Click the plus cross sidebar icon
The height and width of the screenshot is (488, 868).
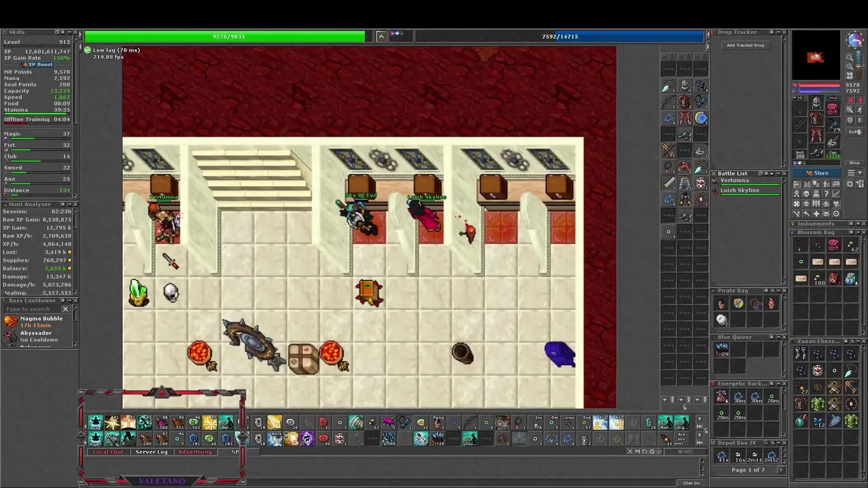[816, 213]
